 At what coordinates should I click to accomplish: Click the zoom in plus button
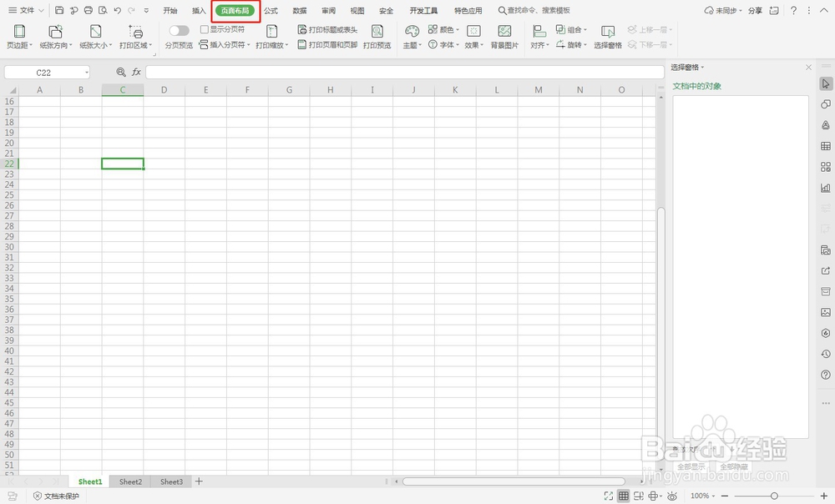(824, 496)
